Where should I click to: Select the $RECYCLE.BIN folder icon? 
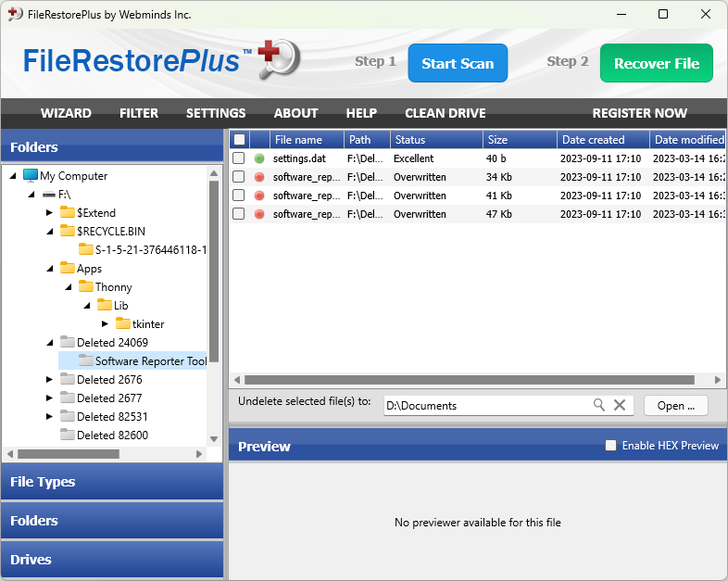click(67, 231)
